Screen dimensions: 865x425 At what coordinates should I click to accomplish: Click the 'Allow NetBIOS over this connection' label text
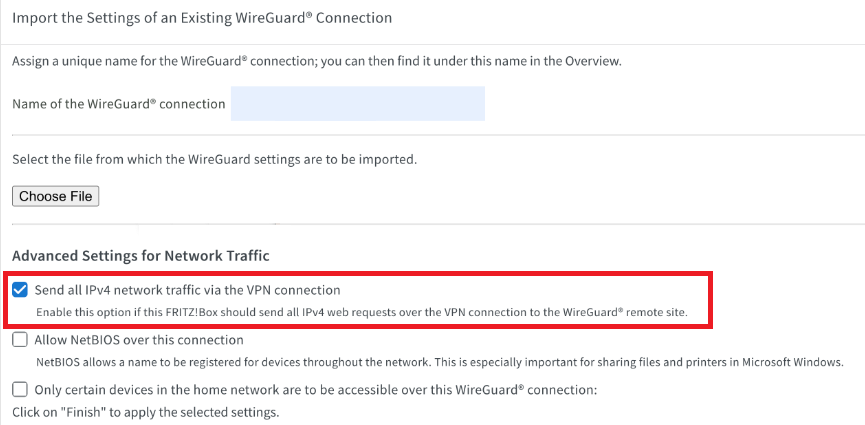click(139, 340)
